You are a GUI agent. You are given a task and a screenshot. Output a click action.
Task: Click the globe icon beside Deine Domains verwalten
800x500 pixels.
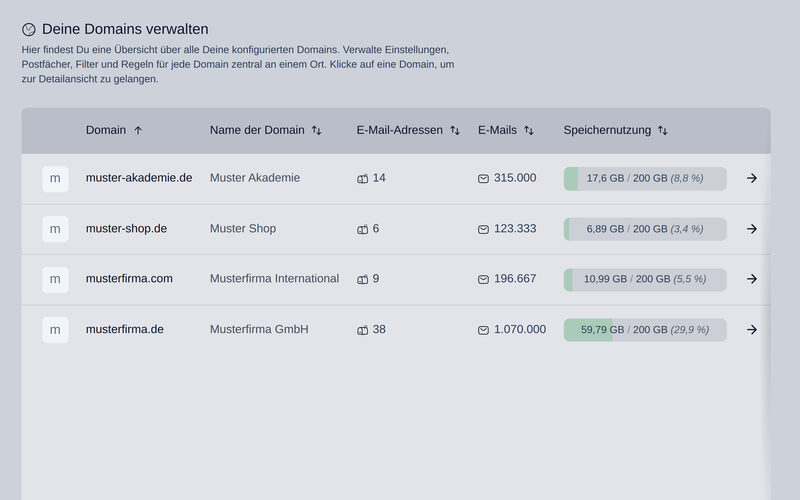pos(29,30)
